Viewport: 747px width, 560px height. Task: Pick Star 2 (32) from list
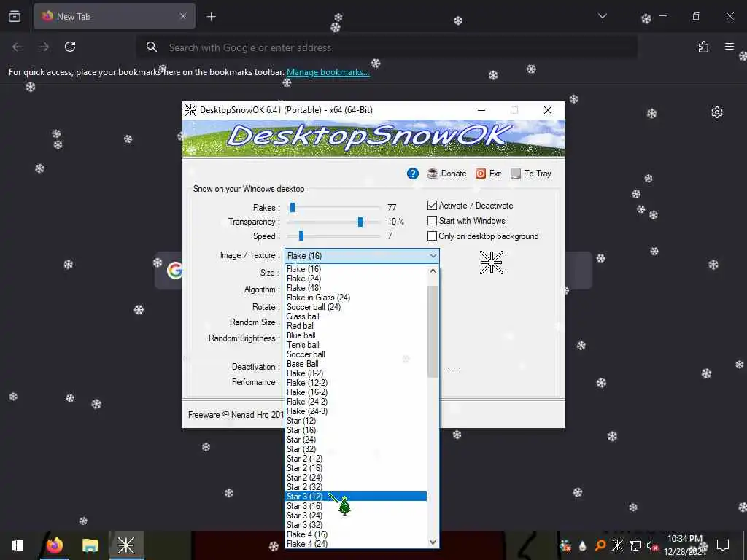click(x=356, y=487)
